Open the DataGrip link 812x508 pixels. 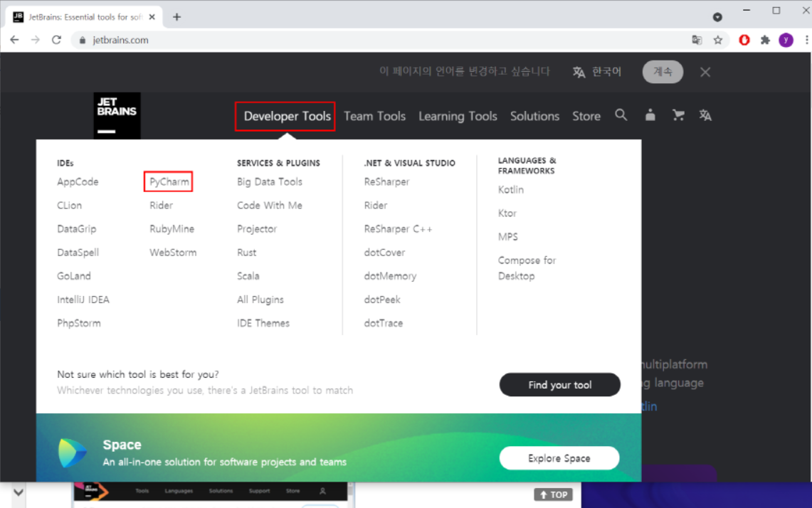[x=77, y=229]
